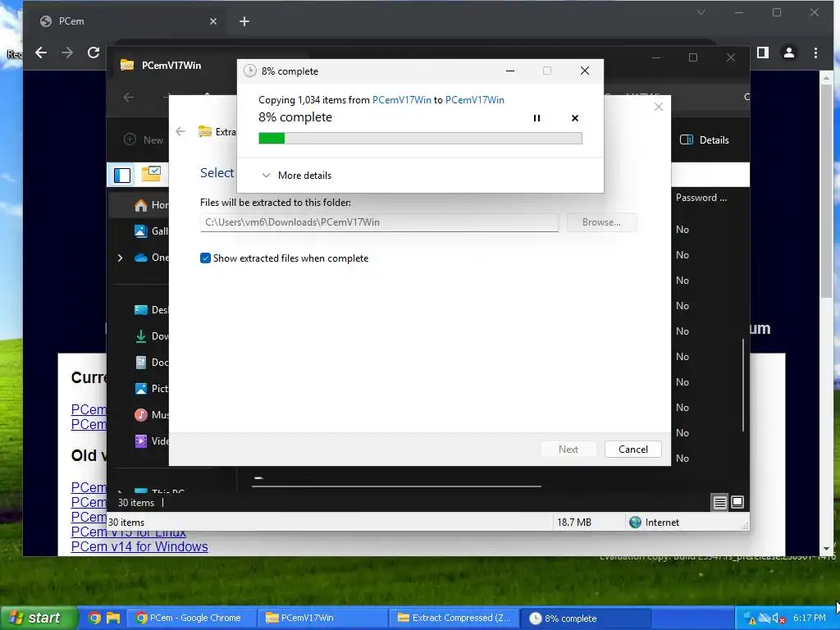
Task: Switch to large thumbnails view icon
Action: (x=737, y=502)
